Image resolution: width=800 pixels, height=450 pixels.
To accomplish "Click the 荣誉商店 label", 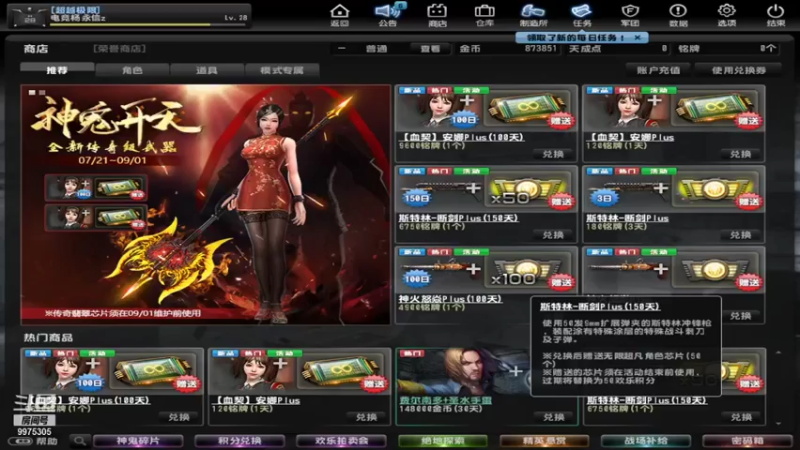I will click(x=119, y=48).
